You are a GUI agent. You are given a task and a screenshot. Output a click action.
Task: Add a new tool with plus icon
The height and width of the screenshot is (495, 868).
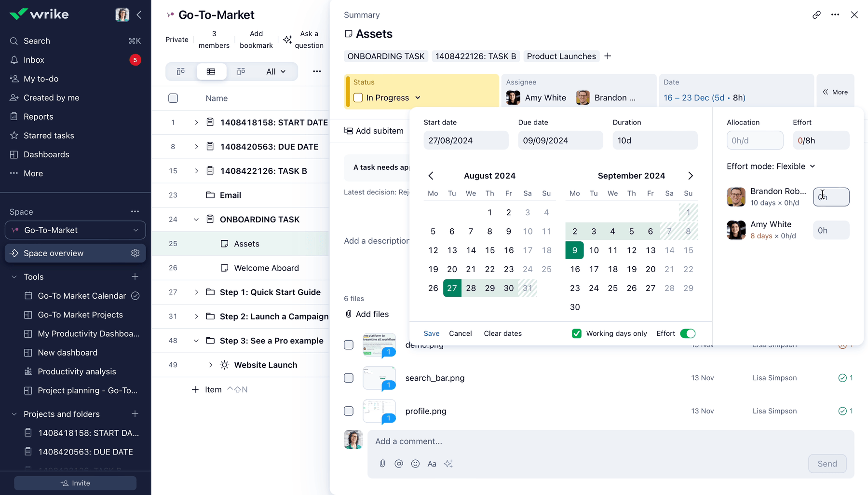pos(135,276)
